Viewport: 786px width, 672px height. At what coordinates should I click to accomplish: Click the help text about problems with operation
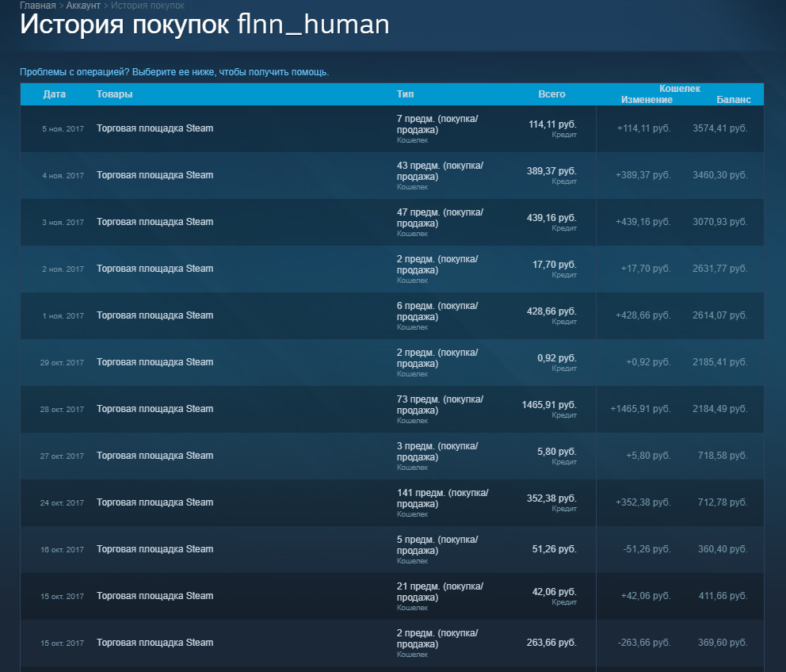click(174, 72)
